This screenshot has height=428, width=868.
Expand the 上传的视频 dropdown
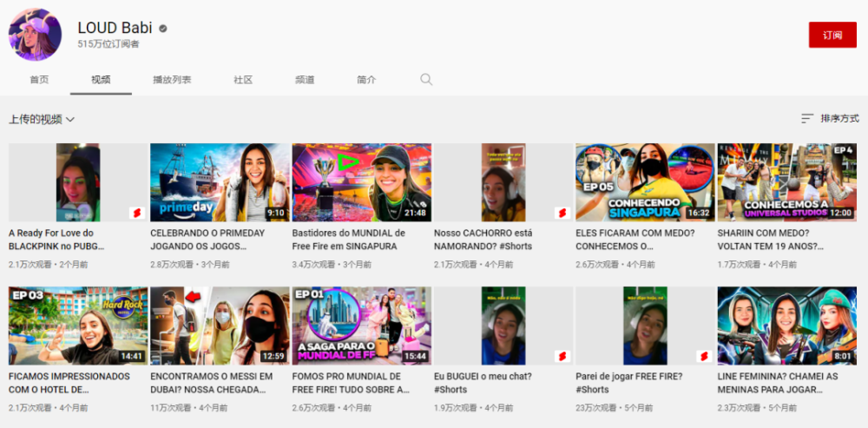[x=42, y=119]
